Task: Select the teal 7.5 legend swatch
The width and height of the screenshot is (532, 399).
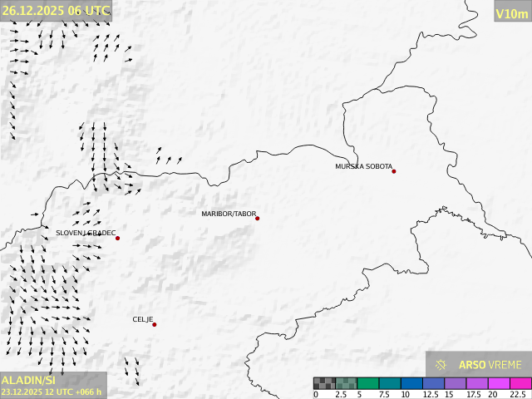Action: click(x=389, y=383)
